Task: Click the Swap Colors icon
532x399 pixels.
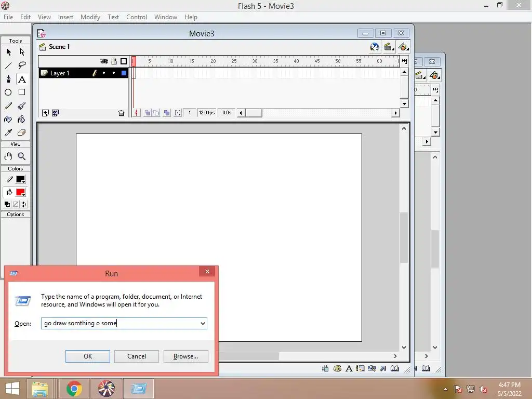Action: coord(24,204)
